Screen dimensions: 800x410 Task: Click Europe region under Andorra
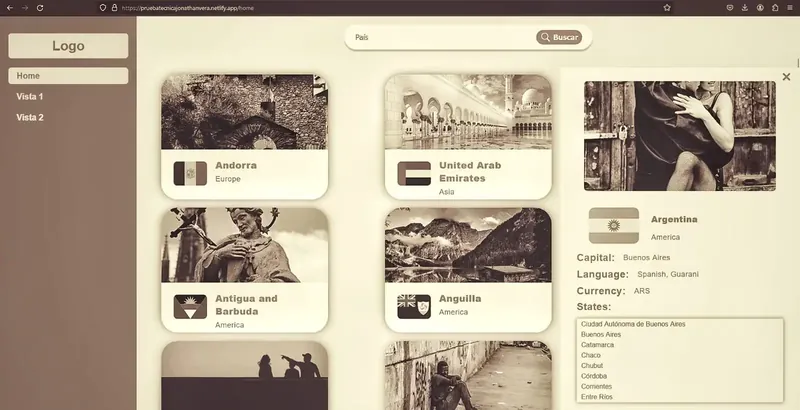[x=228, y=179]
